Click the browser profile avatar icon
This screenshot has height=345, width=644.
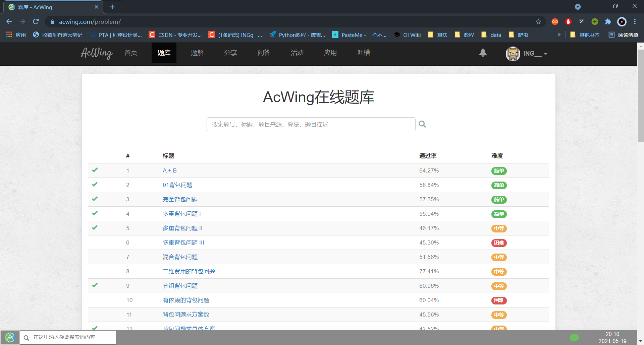[x=622, y=21]
